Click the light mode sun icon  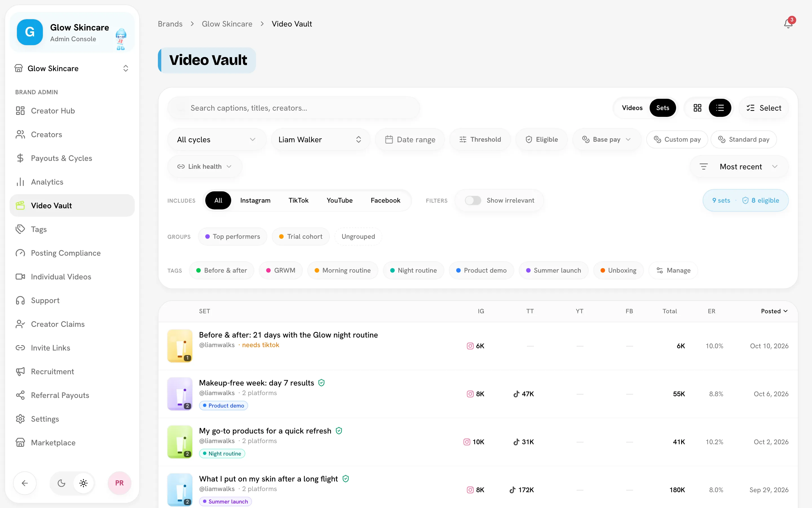click(x=83, y=483)
